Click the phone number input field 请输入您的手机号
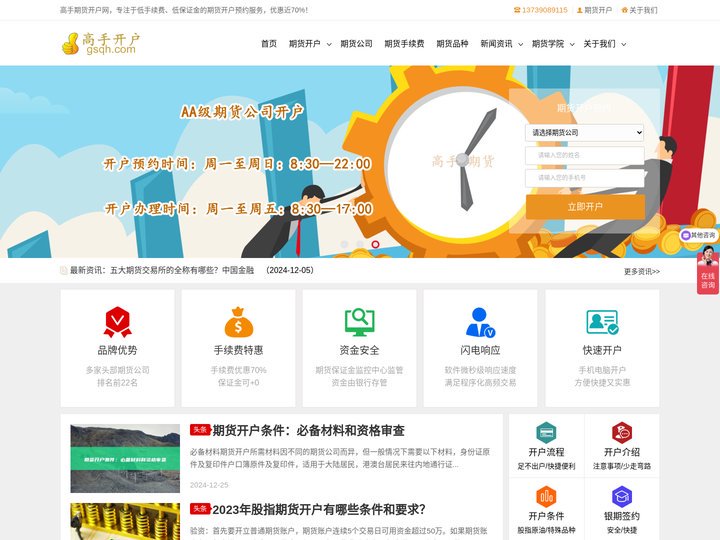This screenshot has width=720, height=540. (x=585, y=178)
